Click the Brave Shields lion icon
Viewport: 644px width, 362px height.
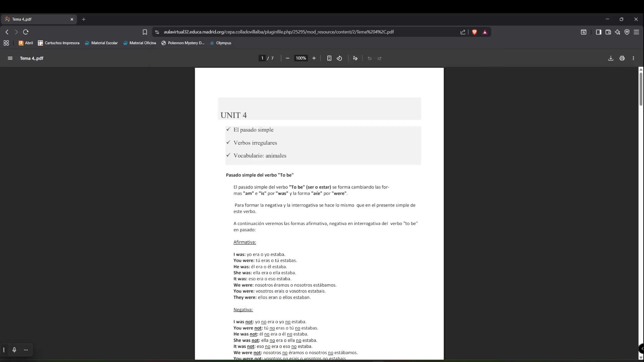474,32
